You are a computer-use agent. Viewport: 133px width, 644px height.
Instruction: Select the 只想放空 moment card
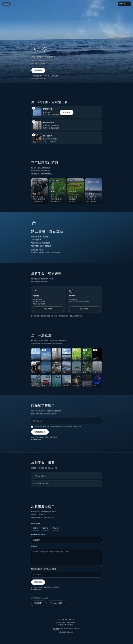pyautogui.click(x=93, y=191)
